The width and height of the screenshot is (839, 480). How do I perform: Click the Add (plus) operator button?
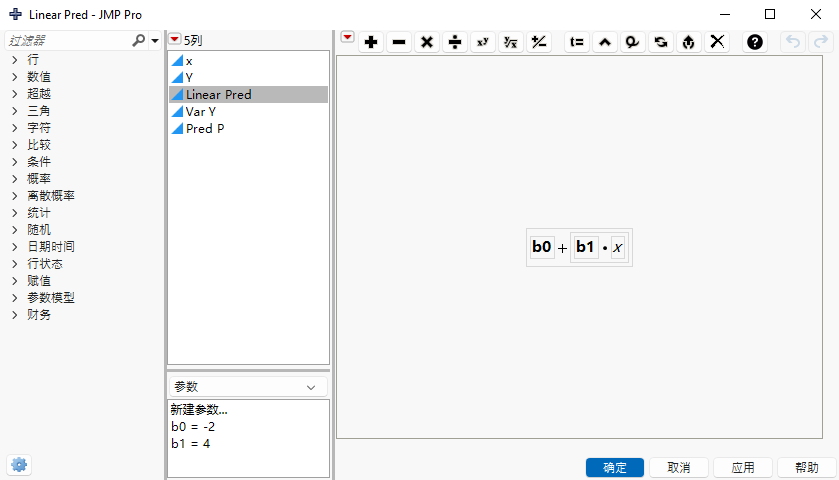371,42
